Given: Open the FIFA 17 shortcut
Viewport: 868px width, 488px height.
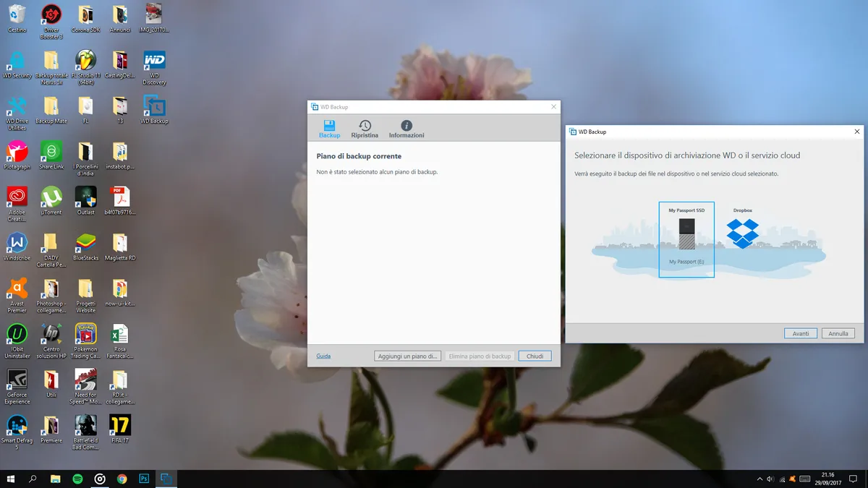Looking at the screenshot, I should click(120, 429).
